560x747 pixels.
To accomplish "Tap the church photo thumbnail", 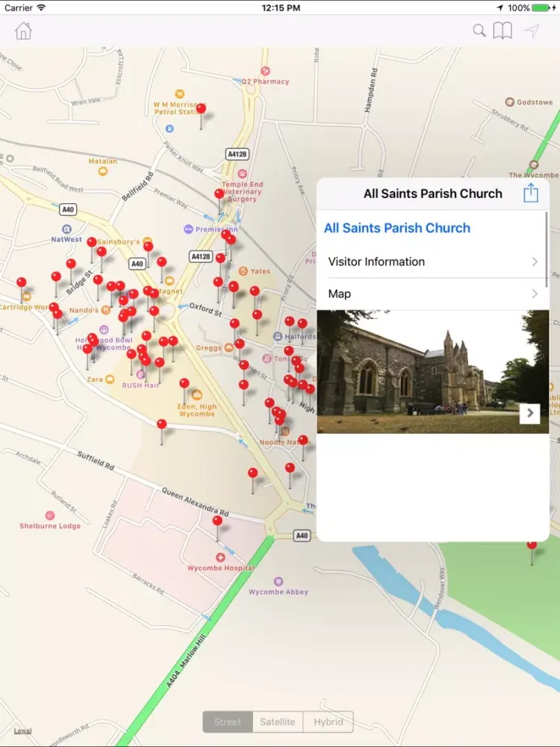I will point(433,371).
